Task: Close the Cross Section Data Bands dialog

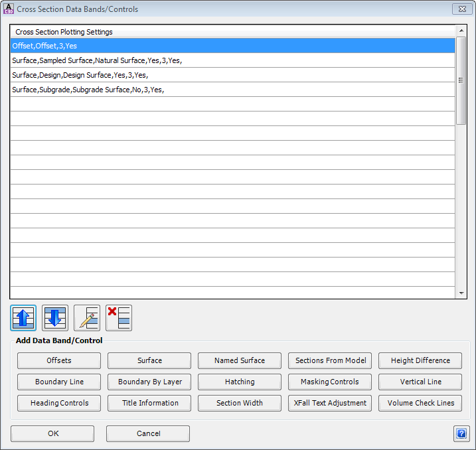Action: tap(462, 9)
